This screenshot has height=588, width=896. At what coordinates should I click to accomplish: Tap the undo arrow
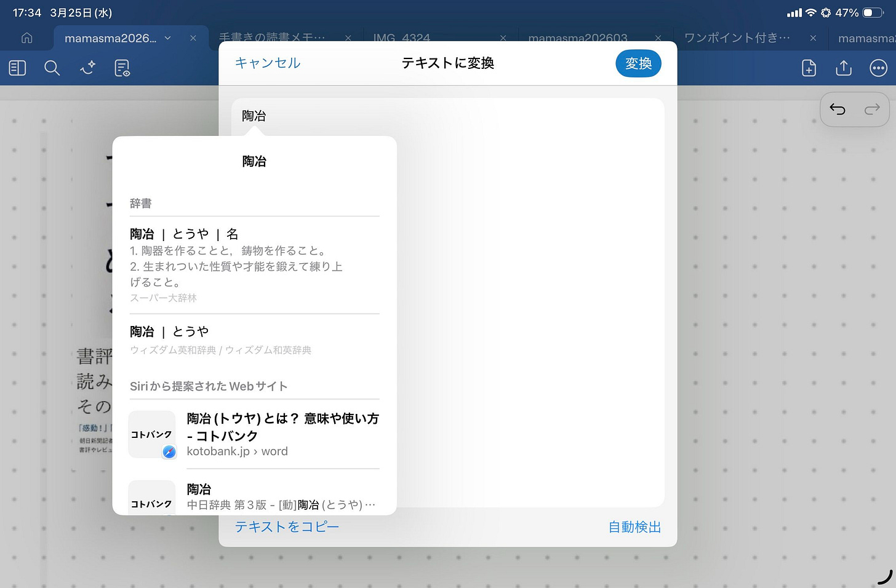[838, 109]
